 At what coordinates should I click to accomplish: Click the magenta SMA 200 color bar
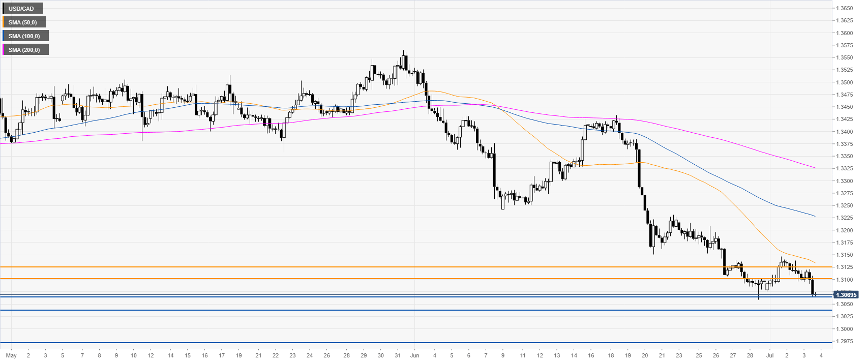[3, 50]
